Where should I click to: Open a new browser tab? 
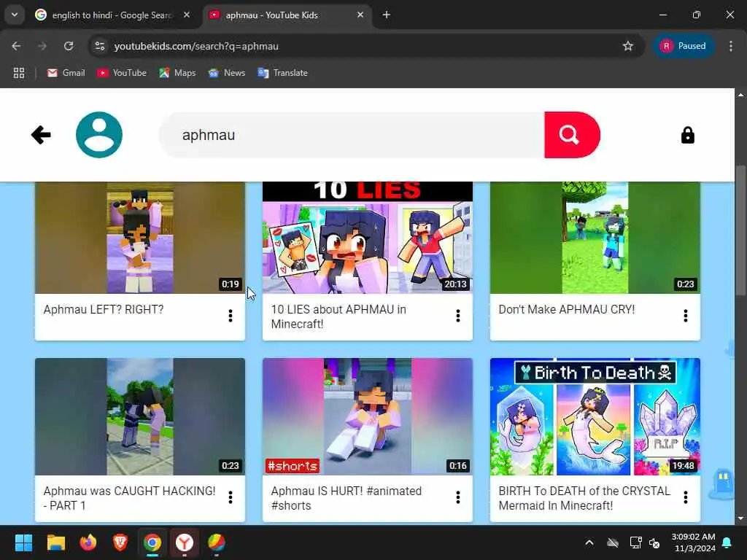pyautogui.click(x=387, y=15)
